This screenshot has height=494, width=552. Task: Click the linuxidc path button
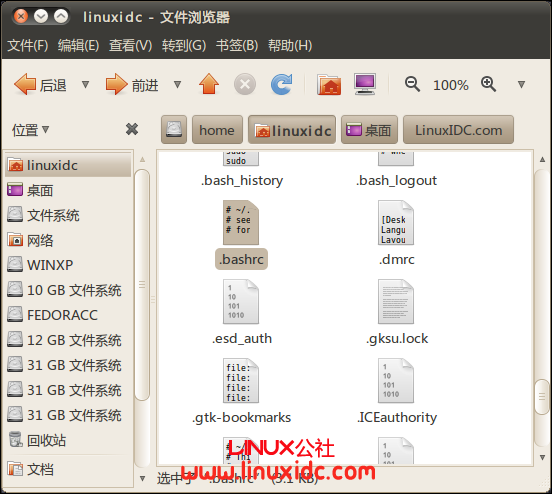click(292, 130)
